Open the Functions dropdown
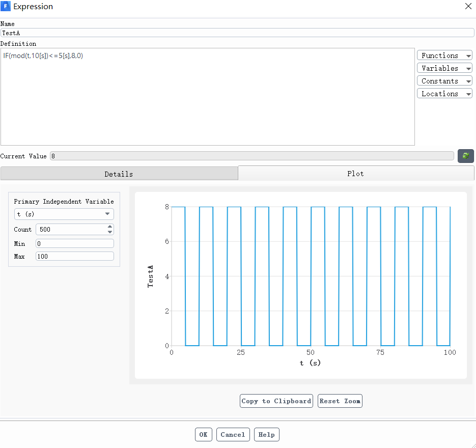The image size is (476, 448). (x=444, y=55)
